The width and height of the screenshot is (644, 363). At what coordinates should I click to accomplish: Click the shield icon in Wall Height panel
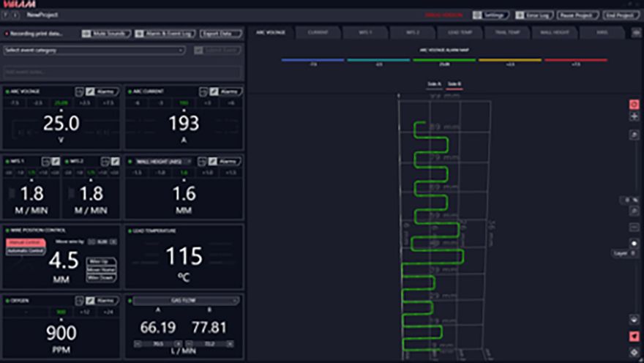202,161
